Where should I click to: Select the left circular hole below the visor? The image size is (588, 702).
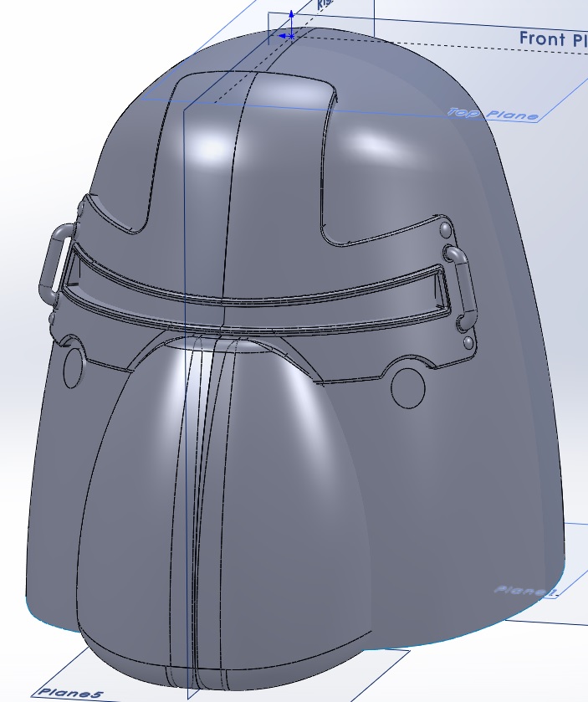[x=74, y=368]
